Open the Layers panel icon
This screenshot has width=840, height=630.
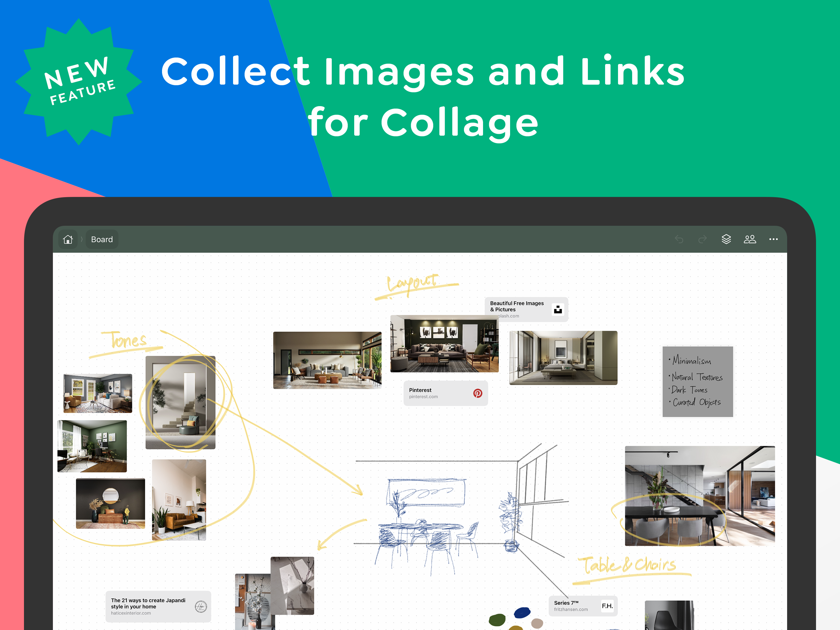click(727, 239)
